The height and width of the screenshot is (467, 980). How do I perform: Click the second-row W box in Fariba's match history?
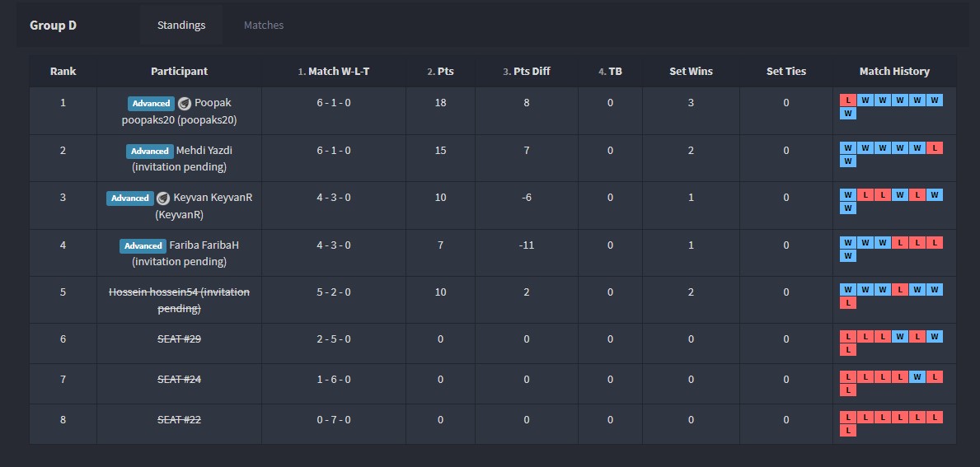(x=847, y=256)
